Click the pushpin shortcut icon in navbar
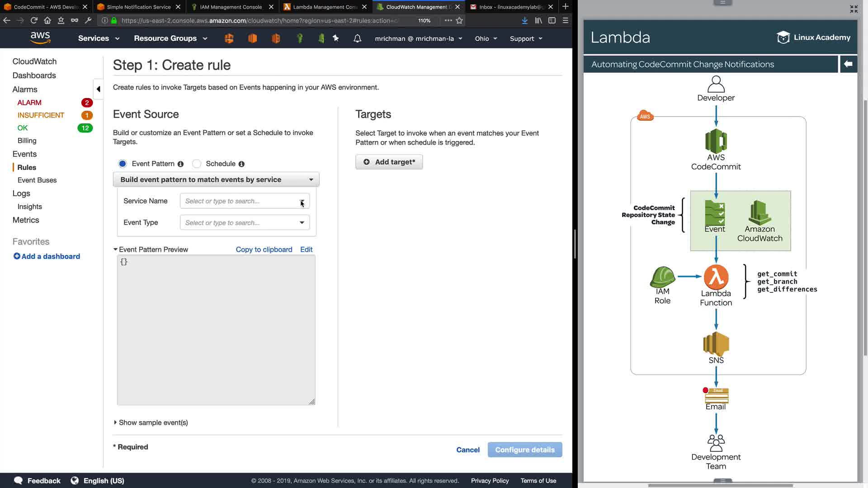Viewport: 868px width, 488px height. [335, 38]
